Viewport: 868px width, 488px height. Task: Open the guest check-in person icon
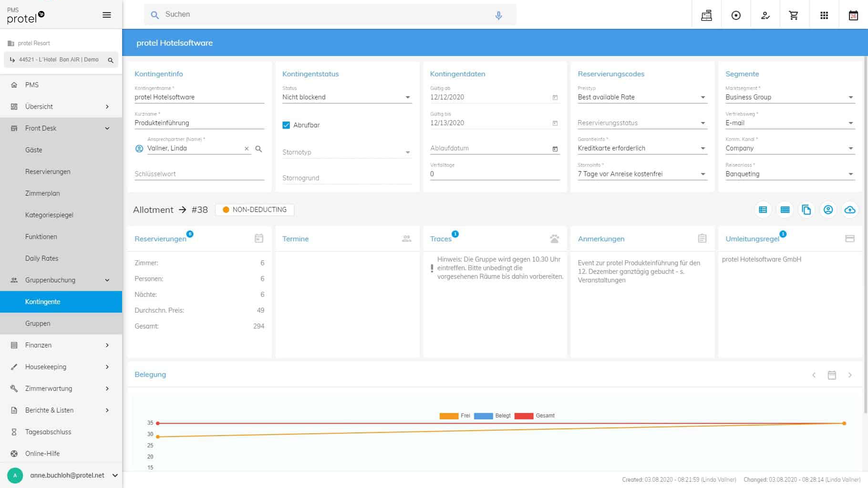point(765,15)
